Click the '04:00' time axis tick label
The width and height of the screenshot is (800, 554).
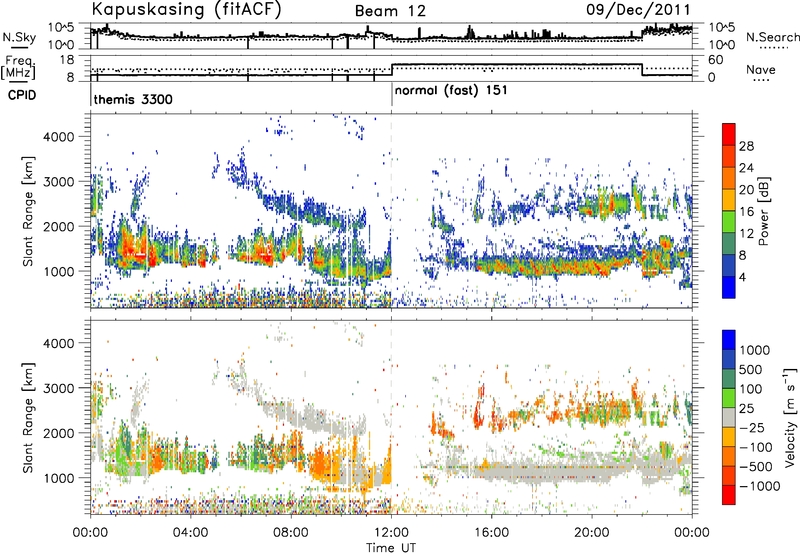tap(191, 533)
